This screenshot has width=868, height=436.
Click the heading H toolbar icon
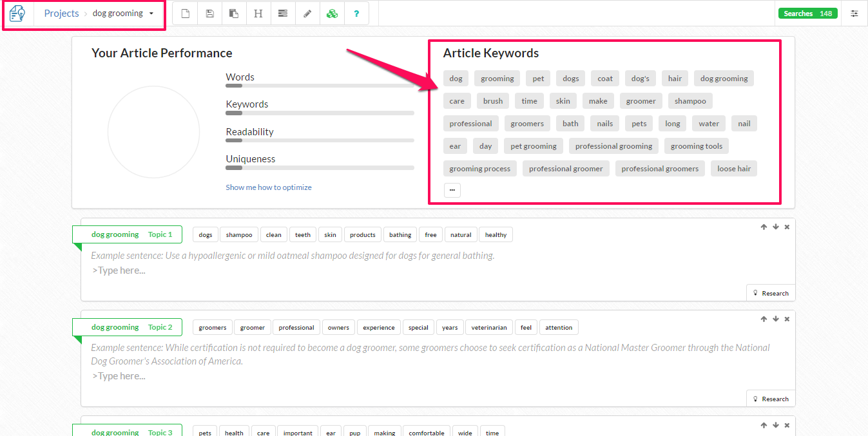pyautogui.click(x=258, y=14)
